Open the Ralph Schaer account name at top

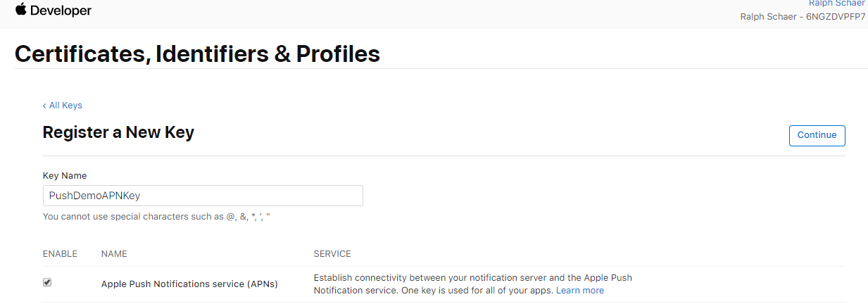836,4
